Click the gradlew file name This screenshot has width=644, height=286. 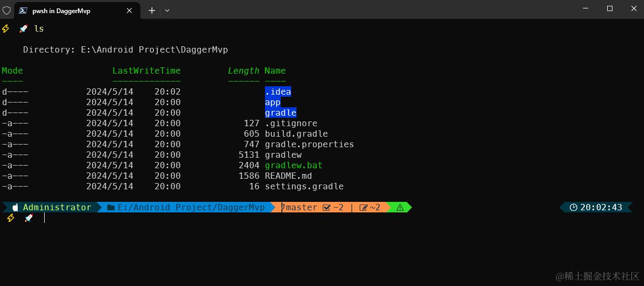pos(283,155)
